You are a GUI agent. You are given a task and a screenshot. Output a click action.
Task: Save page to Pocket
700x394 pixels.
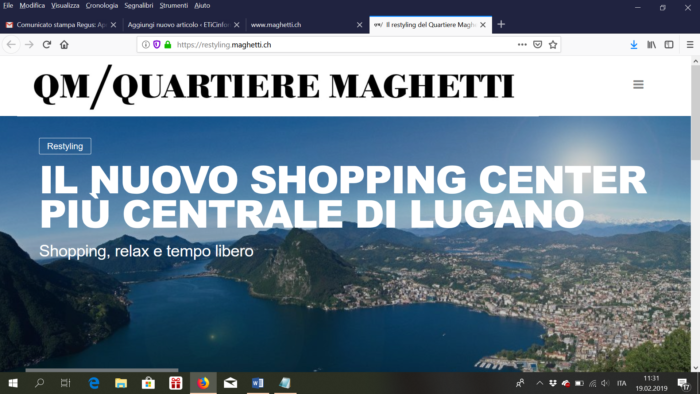click(x=538, y=45)
